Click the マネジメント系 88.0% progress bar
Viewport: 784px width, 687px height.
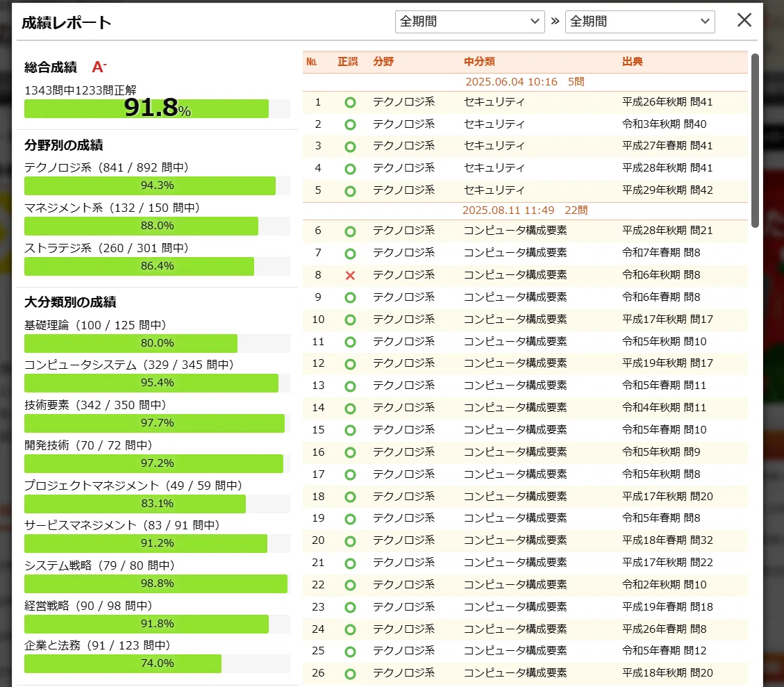click(157, 226)
